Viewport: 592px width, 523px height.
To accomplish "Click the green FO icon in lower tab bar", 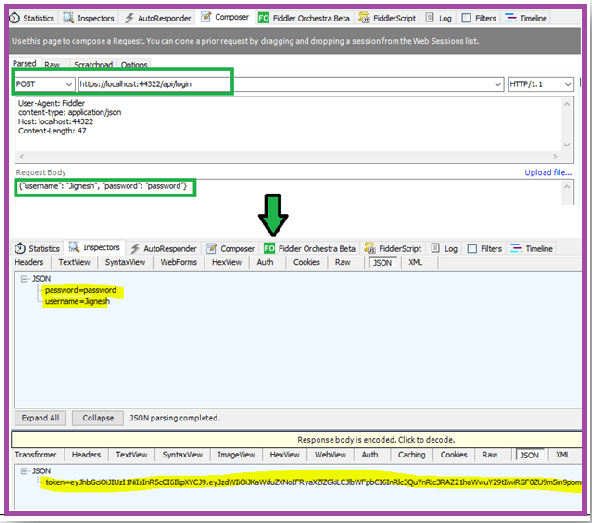I will pyautogui.click(x=269, y=248).
